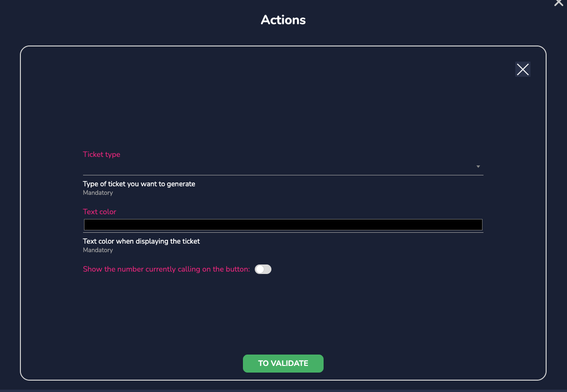This screenshot has width=567, height=392.
Task: Click the Mandatory hint under the Text color description
Action: pos(98,250)
